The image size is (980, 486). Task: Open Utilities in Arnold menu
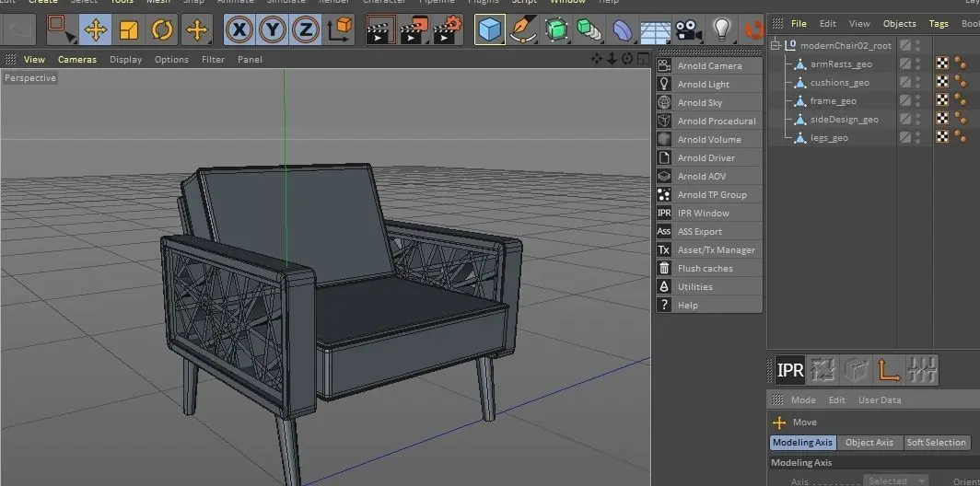coord(709,287)
